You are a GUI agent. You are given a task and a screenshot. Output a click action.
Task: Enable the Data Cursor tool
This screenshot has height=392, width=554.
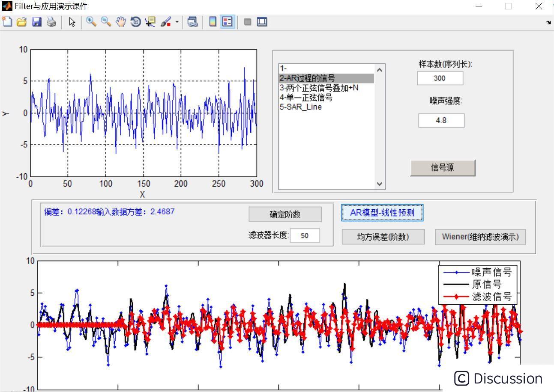[x=150, y=22]
